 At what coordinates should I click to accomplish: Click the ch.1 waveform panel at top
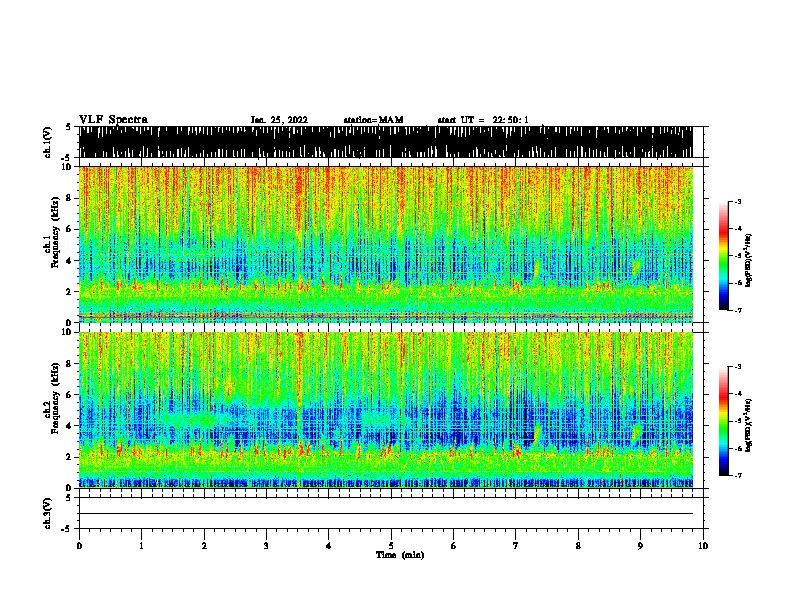click(386, 142)
